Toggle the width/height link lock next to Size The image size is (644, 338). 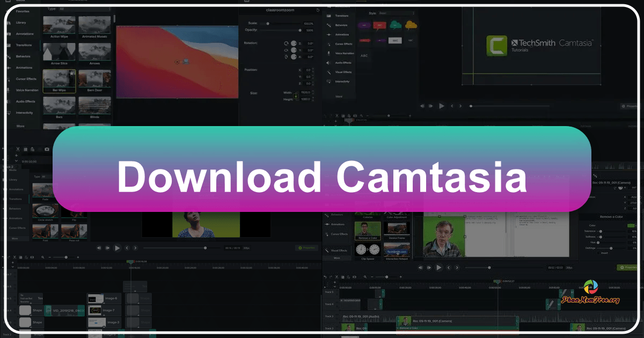pos(296,96)
